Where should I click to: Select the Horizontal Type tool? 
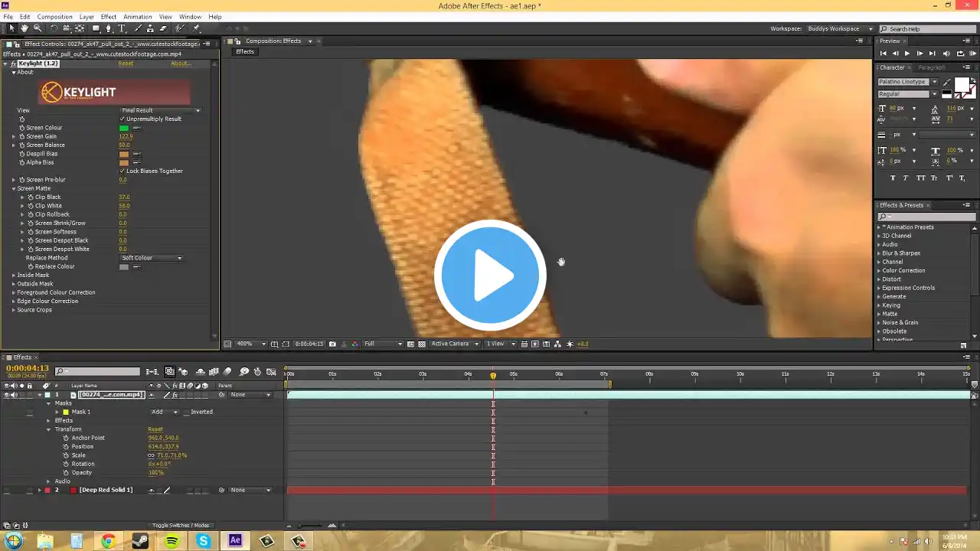(122, 28)
